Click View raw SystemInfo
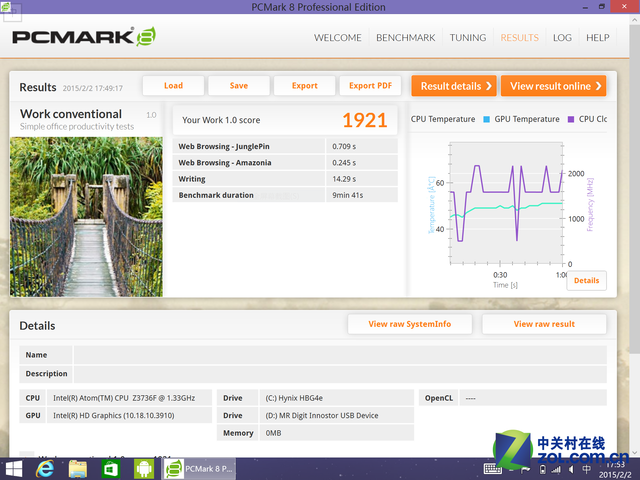 410,324
